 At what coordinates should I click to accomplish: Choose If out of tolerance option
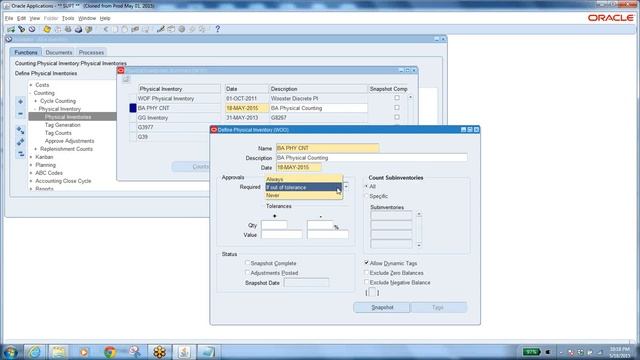click(x=304, y=187)
